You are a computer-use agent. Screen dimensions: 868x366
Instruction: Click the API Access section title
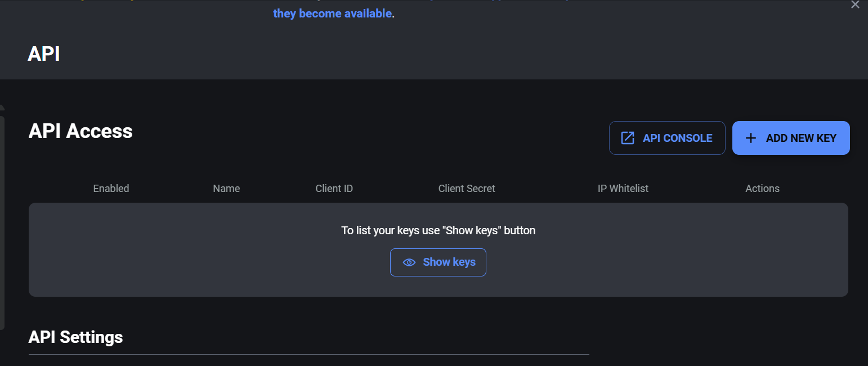coord(80,131)
